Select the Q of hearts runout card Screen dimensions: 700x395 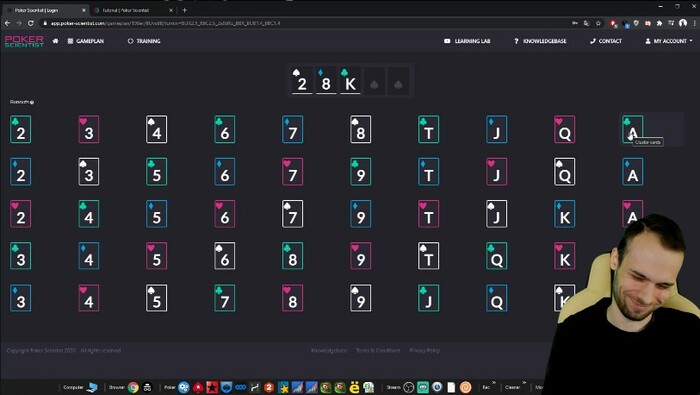coord(565,129)
